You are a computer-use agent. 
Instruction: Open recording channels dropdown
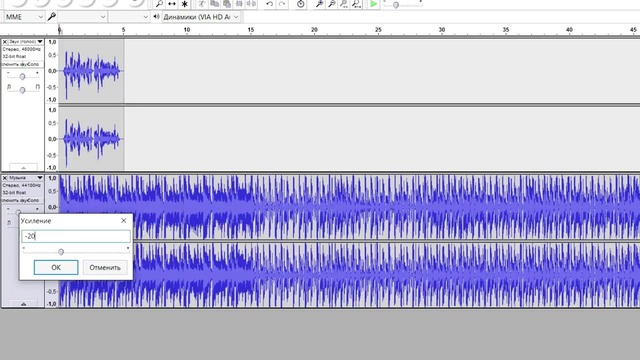(129, 17)
